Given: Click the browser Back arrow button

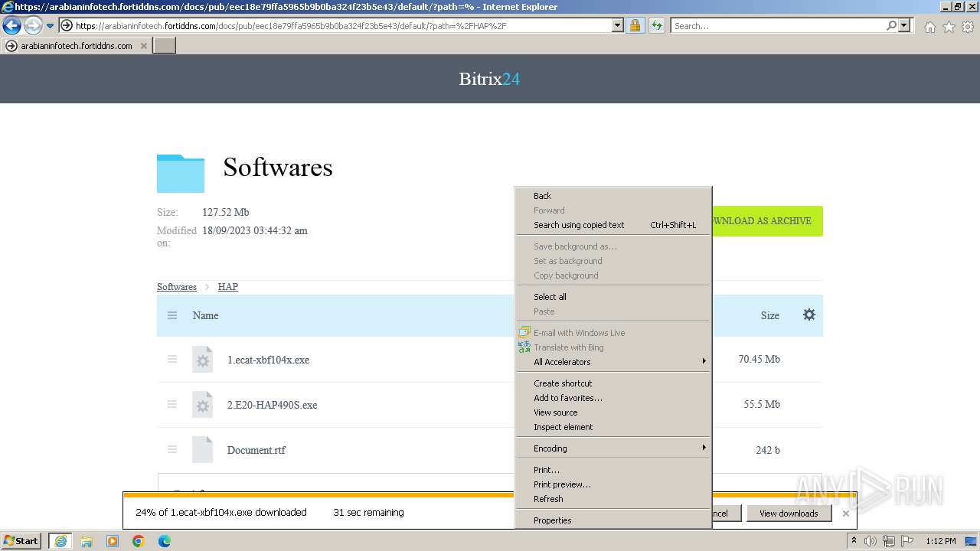Looking at the screenshot, I should [x=11, y=26].
